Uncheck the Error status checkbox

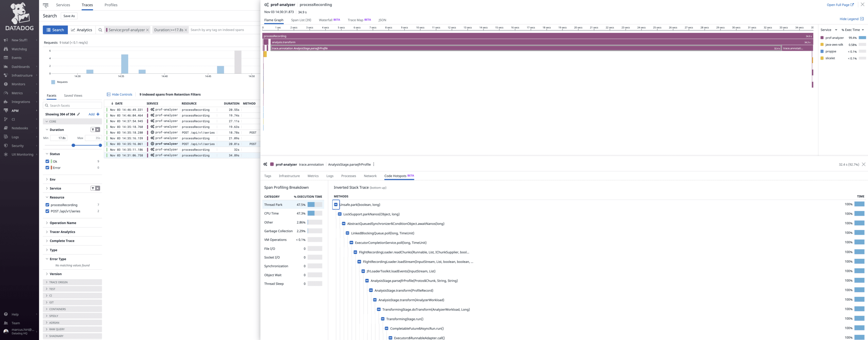47,168
